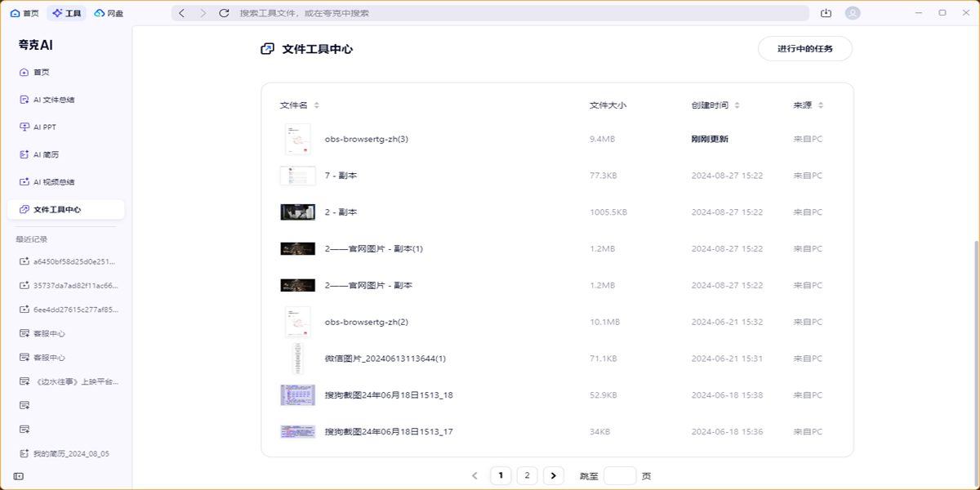Reload the page with refresh icon
This screenshot has width=980, height=490.
point(225,13)
